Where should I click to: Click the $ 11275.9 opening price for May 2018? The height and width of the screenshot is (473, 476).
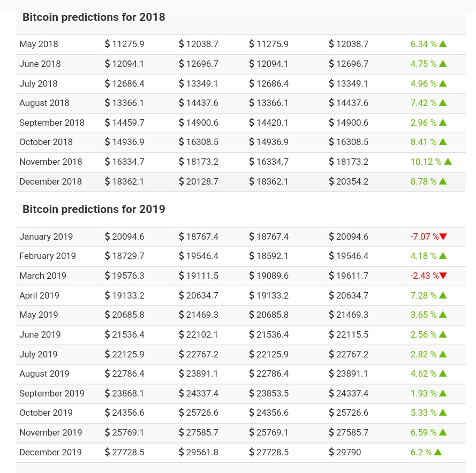[124, 44]
